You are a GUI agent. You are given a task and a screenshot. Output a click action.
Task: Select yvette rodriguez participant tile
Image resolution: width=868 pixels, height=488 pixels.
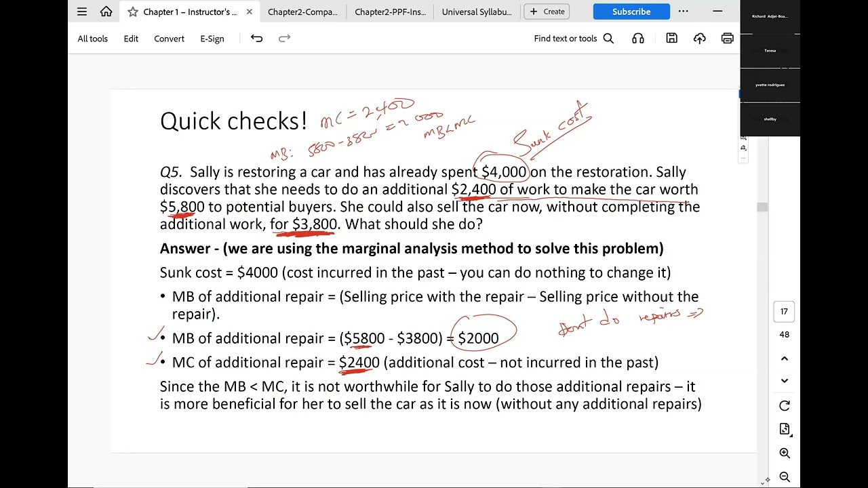pos(770,85)
